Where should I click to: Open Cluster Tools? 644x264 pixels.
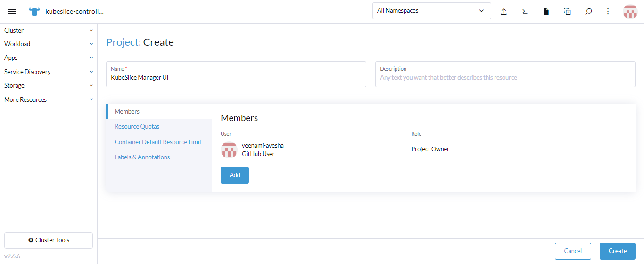[x=49, y=240]
